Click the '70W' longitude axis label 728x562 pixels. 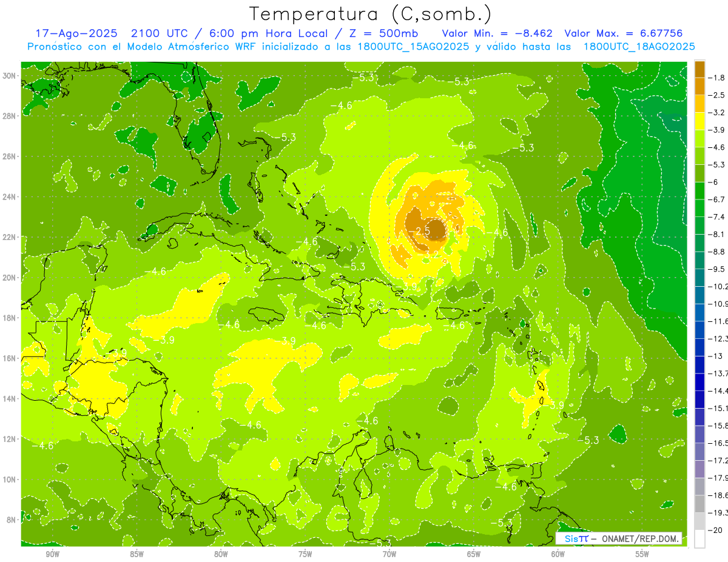(389, 555)
